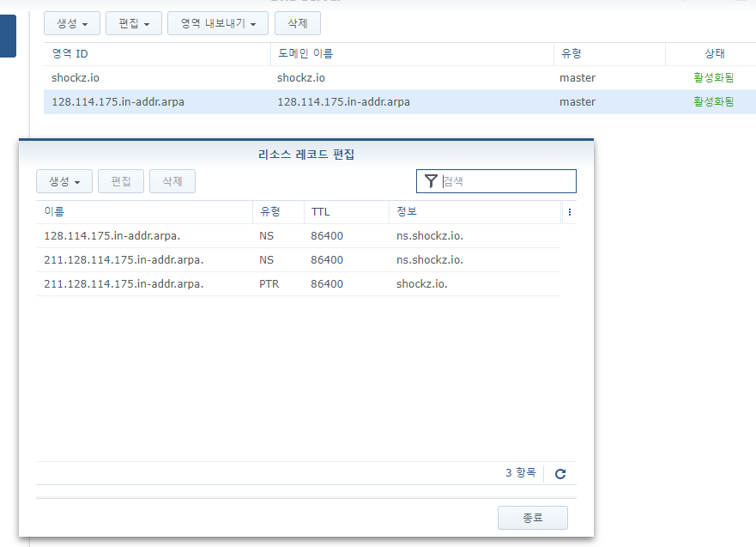
Task: Select the 128.114.175.in-addr.arpa. NS record row
Action: 297,236
